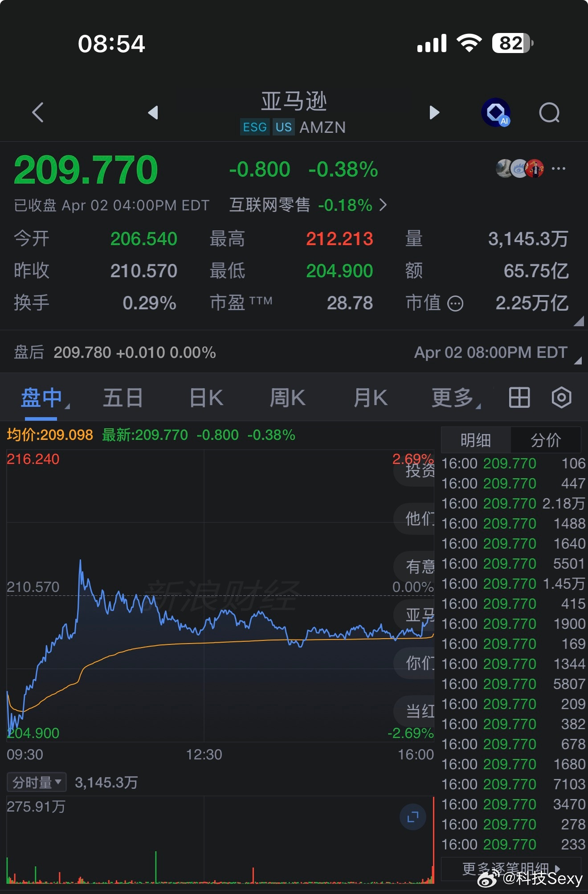Tap the ESG badge

click(x=255, y=127)
